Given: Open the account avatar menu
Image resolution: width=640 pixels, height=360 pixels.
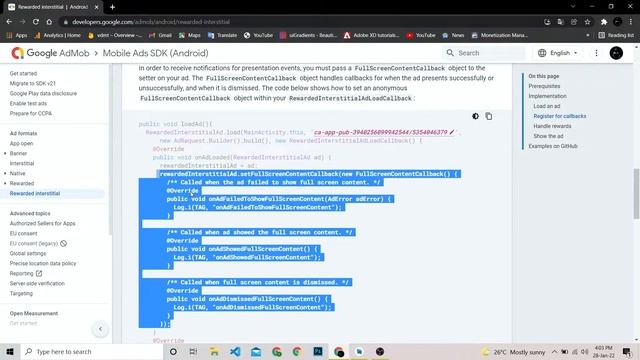Looking at the screenshot, I should [616, 53].
